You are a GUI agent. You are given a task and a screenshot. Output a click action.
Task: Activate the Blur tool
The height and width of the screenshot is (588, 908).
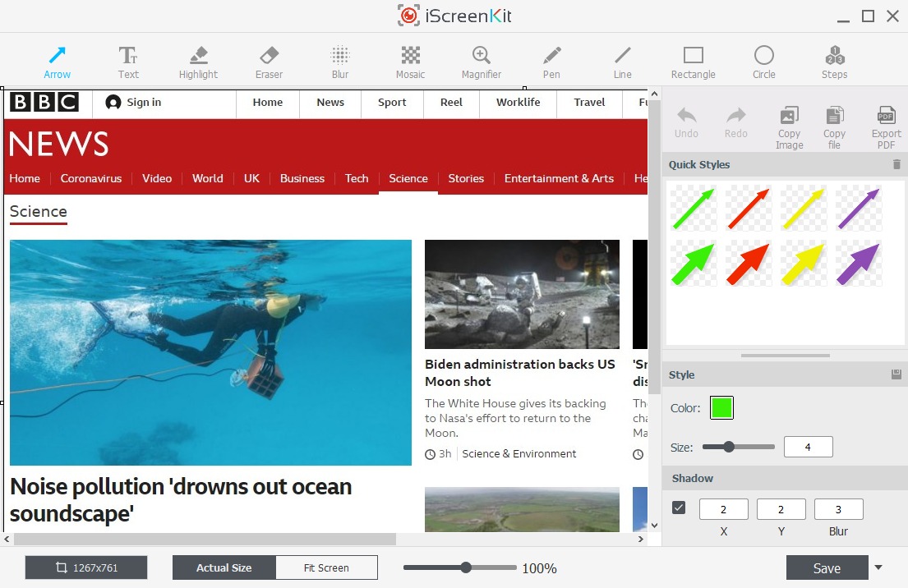[340, 62]
